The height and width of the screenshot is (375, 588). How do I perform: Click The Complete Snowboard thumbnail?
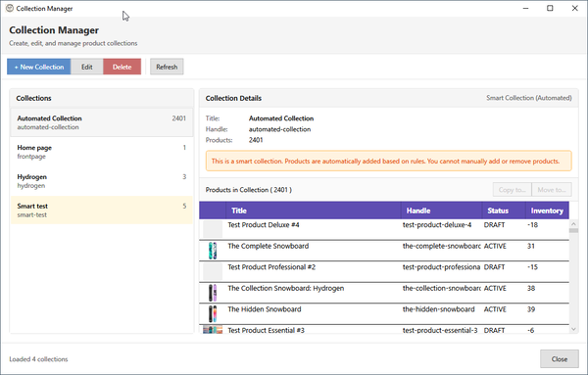tap(213, 251)
